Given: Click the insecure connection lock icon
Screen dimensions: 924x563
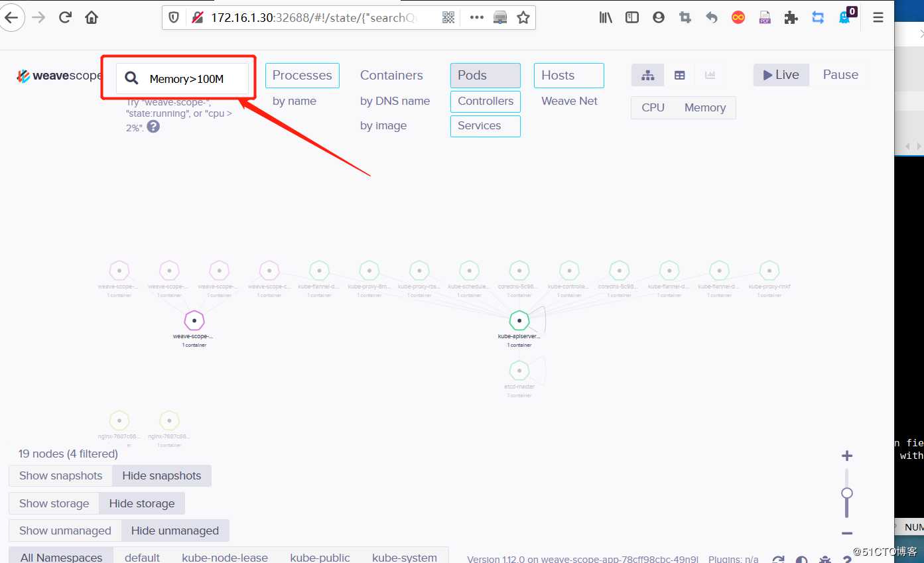Looking at the screenshot, I should point(197,18).
